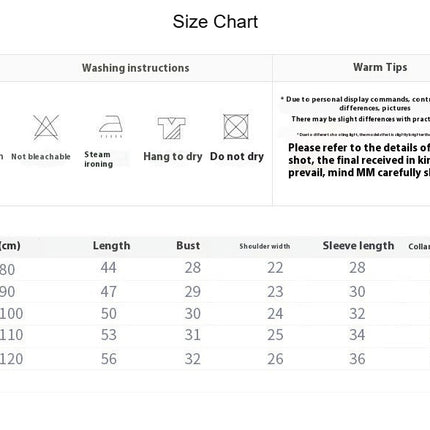Screen dimensions: 430x430
Task: Click the Sleeve length column header
Action: tap(358, 246)
